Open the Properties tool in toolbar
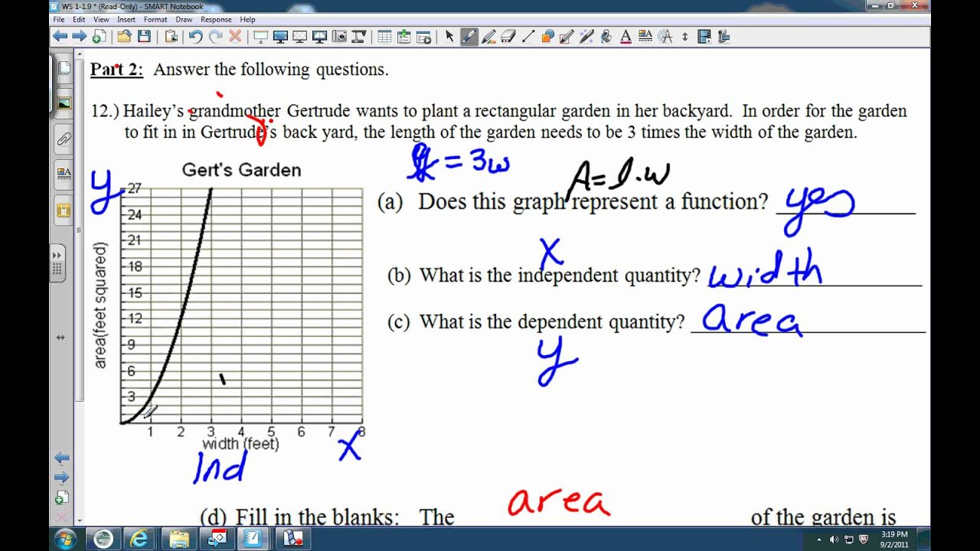 [x=645, y=36]
